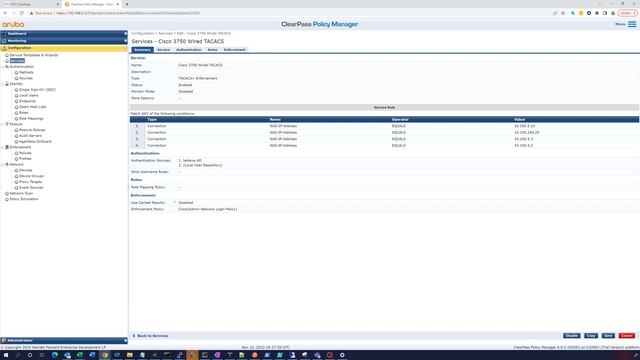Click Services breadcrumb link
Viewport: 640px width, 360px height.
(165, 33)
